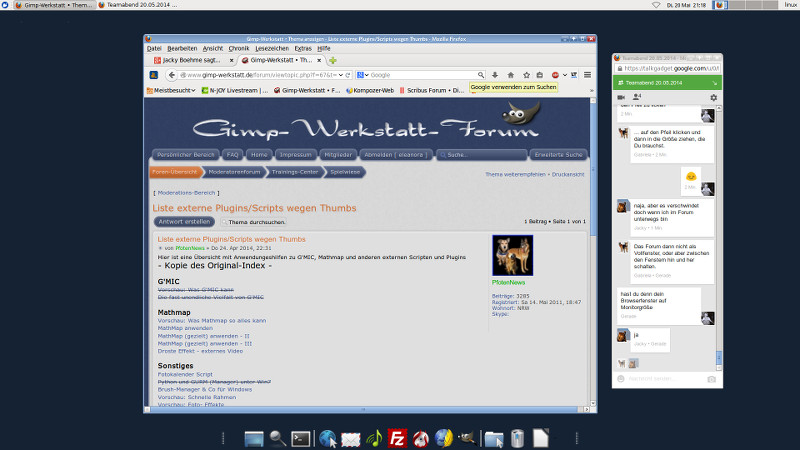This screenshot has height=450, width=800.
Task: Start video call in Hangout window
Action: coord(621,97)
